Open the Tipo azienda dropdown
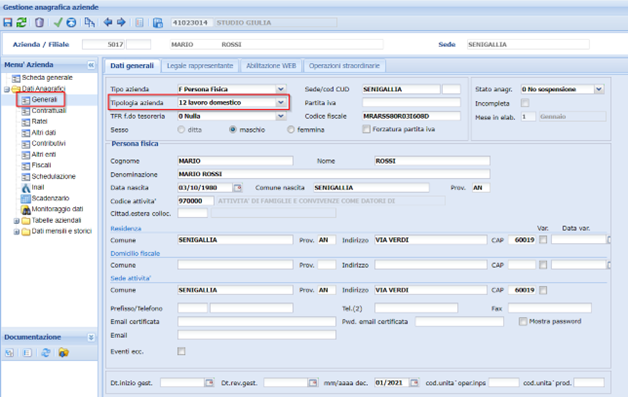Screen dimensions: 628x398 (281, 89)
